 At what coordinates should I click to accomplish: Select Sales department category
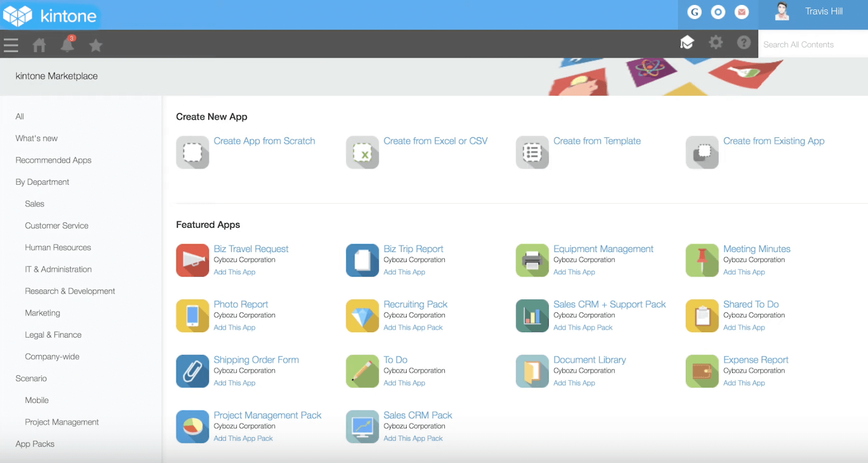[34, 204]
